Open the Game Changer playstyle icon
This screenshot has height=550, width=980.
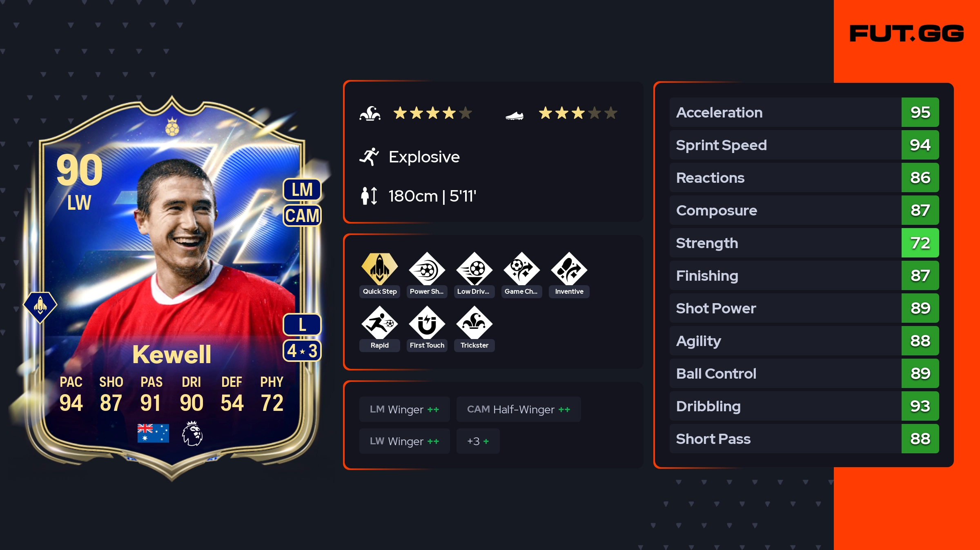(522, 269)
